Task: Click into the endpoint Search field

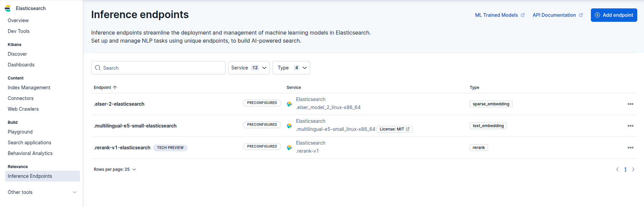Action: tap(158, 68)
